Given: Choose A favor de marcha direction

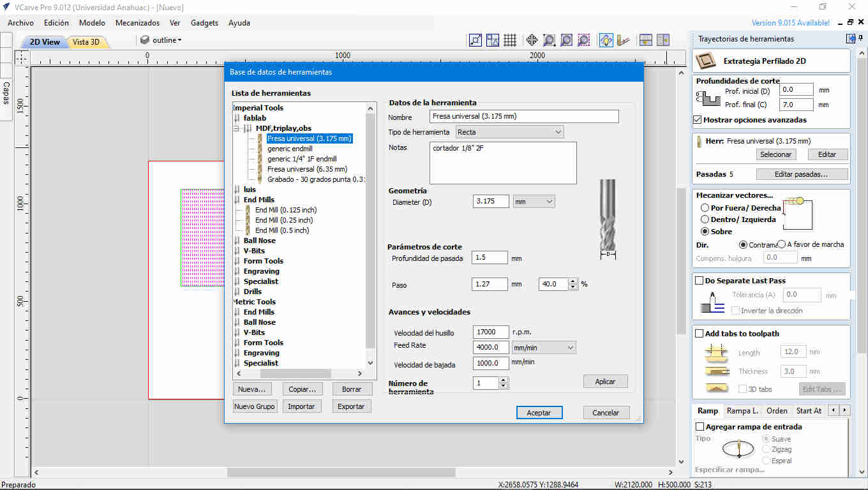Looking at the screenshot, I should click(781, 244).
